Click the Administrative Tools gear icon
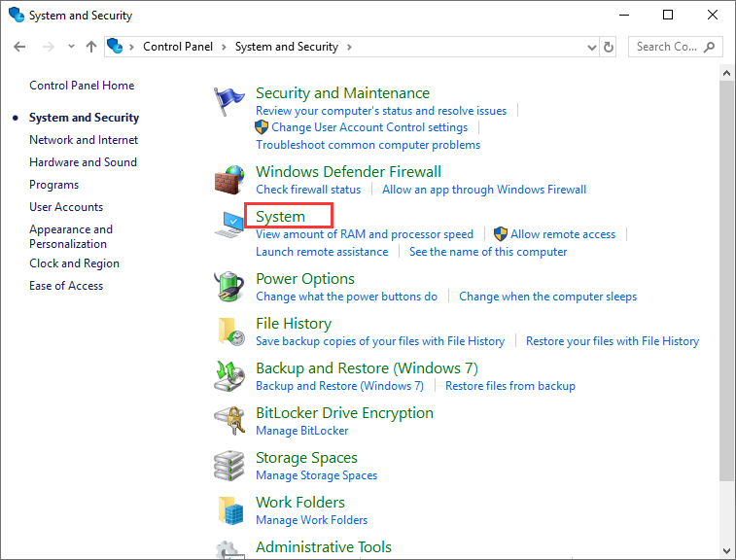The height and width of the screenshot is (560, 736). pyautogui.click(x=230, y=549)
